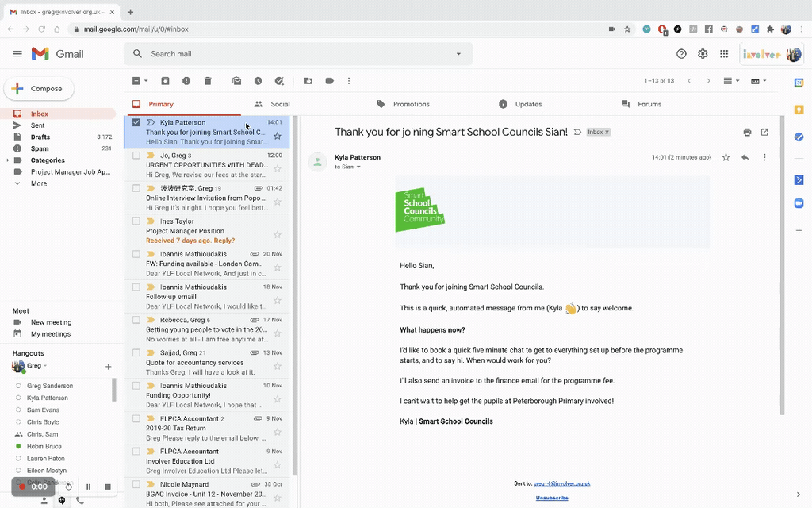Report the selected email as spam
The image size is (812, 508).
pos(186,81)
